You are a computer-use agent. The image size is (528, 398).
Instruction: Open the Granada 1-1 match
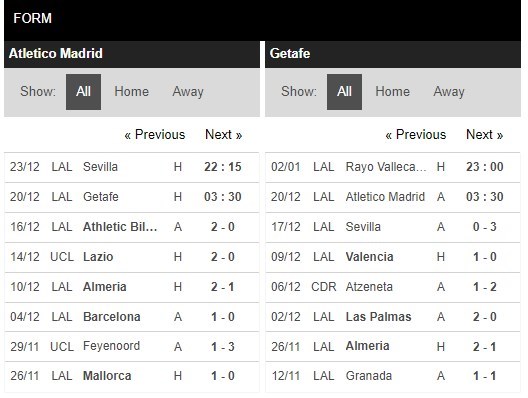[x=393, y=376]
